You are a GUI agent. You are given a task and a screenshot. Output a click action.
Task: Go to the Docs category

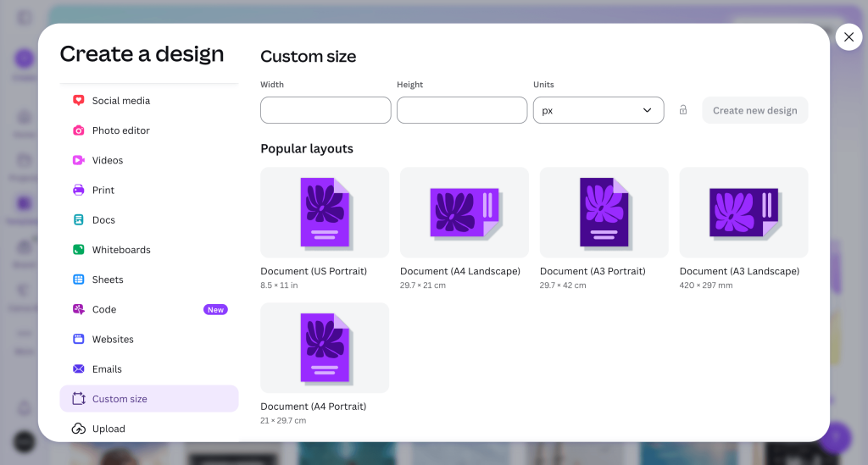149,219
